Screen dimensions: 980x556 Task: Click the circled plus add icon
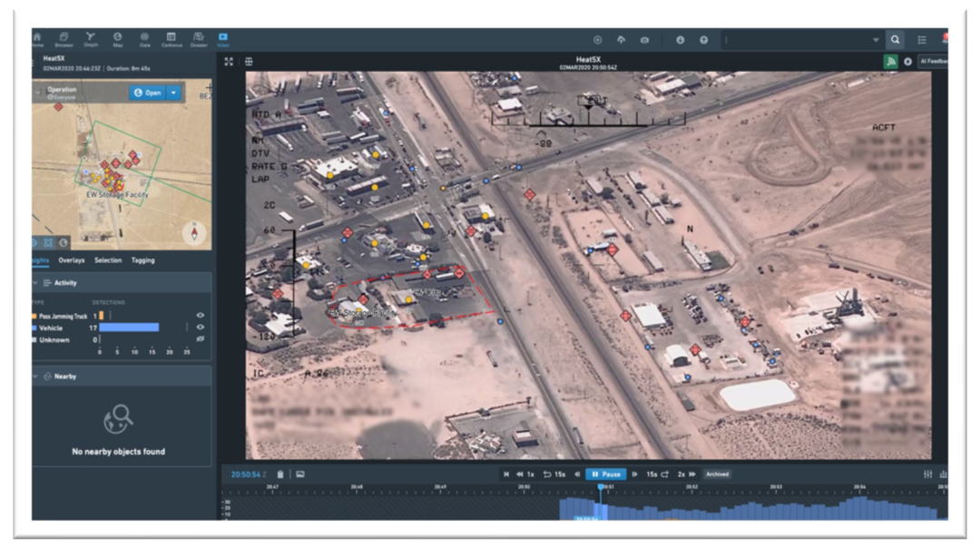point(597,40)
